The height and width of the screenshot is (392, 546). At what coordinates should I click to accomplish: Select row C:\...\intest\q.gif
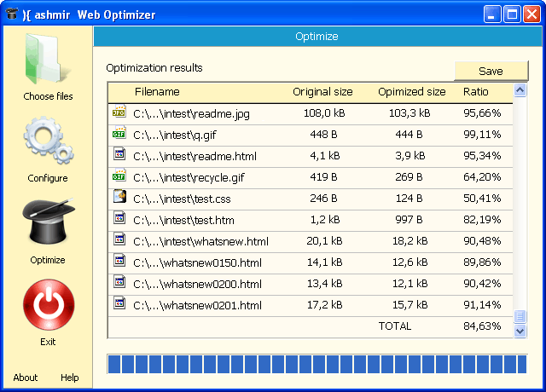click(311, 135)
